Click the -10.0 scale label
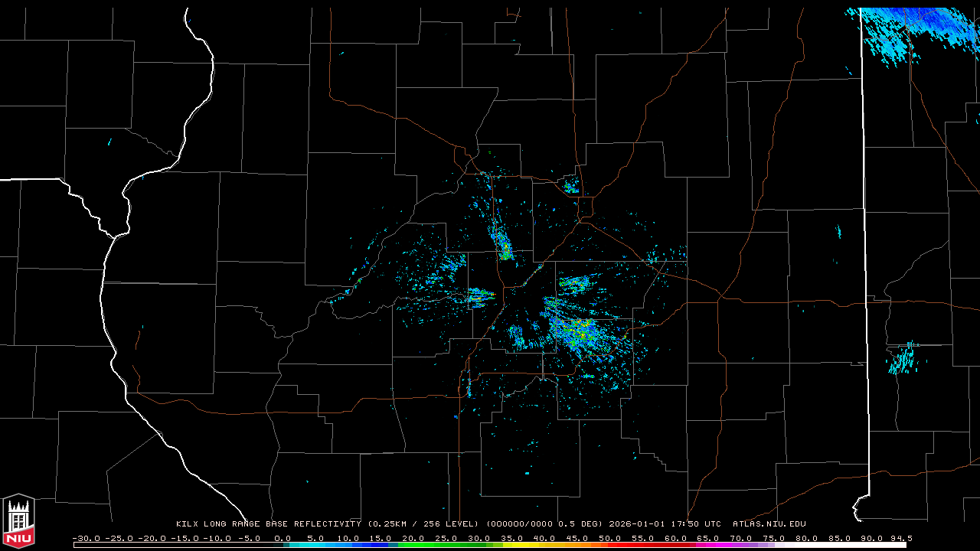Image resolution: width=980 pixels, height=551 pixels. 217,538
